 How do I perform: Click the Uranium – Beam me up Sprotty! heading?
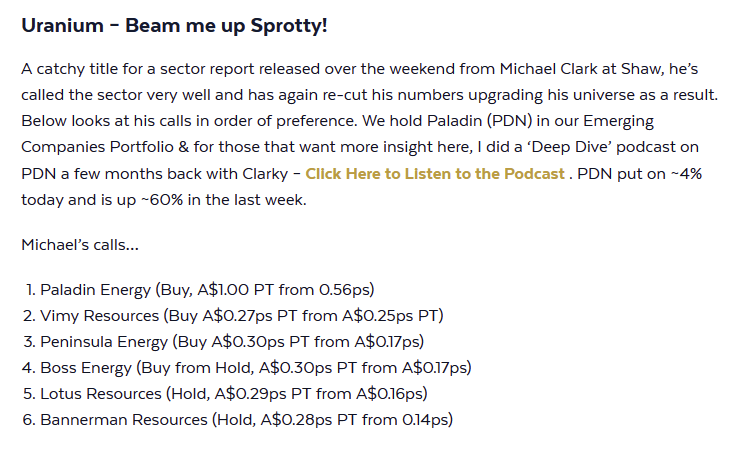click(174, 25)
